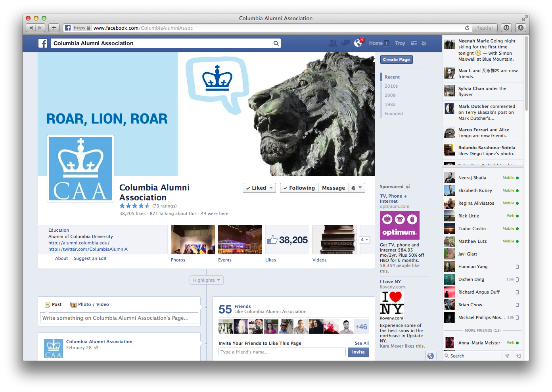Open chat with Elizabeth Kubey
Viewport: 552px width, 392px height.
pyautogui.click(x=482, y=190)
